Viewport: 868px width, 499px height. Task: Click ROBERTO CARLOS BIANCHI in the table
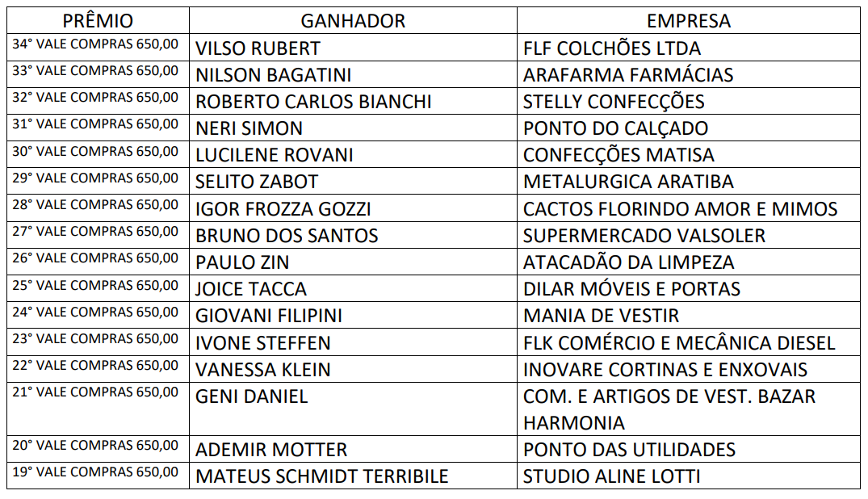(313, 102)
